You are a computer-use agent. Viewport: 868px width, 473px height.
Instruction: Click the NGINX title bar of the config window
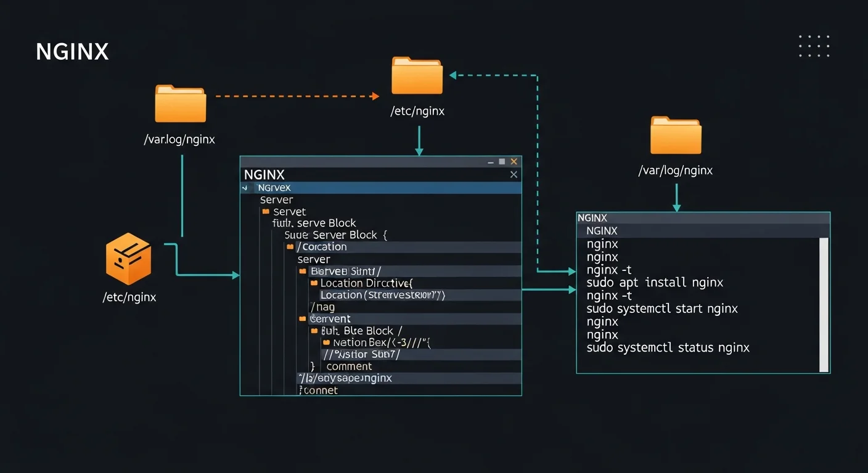click(x=264, y=174)
